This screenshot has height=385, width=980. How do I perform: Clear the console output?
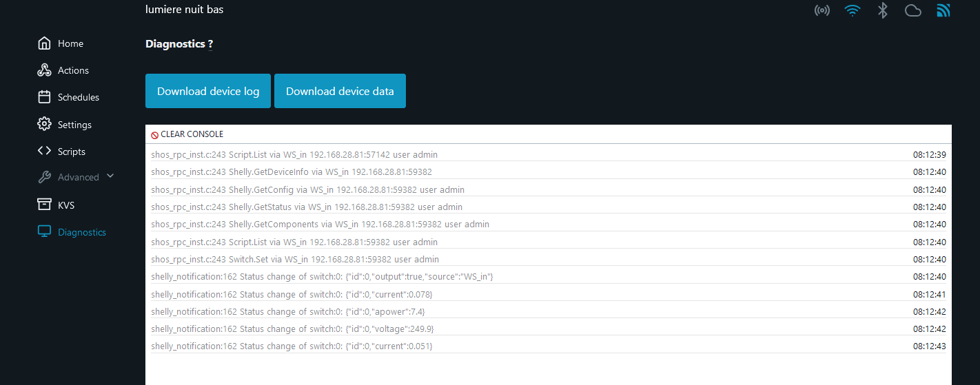[x=187, y=134]
